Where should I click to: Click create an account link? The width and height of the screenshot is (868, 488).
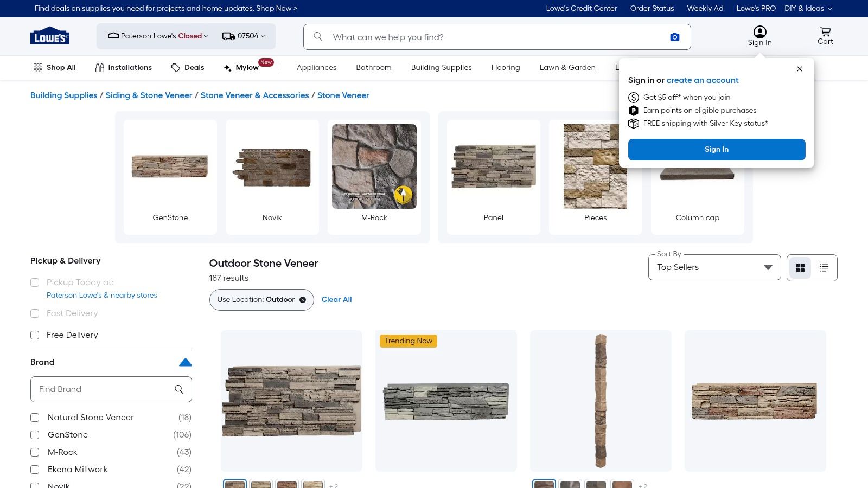pos(703,80)
